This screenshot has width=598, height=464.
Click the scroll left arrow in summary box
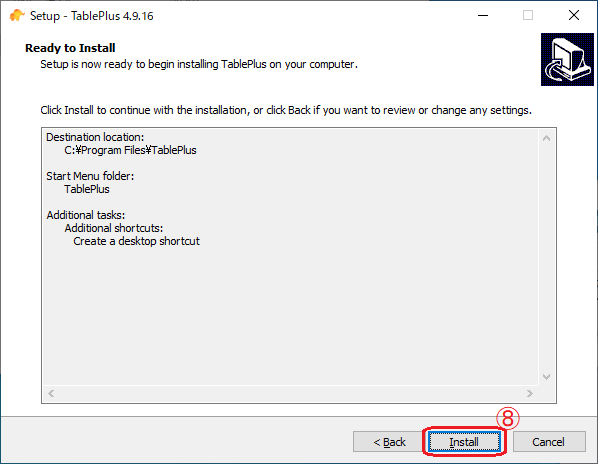(x=51, y=393)
